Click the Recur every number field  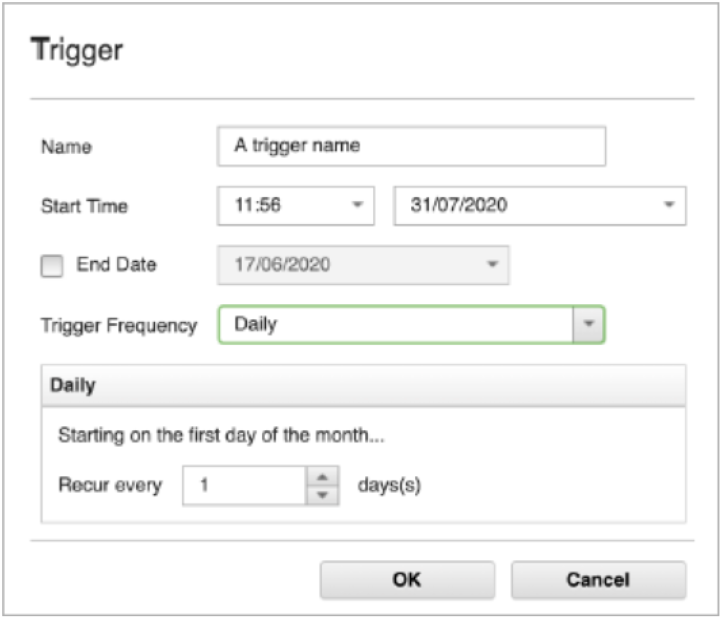point(244,486)
